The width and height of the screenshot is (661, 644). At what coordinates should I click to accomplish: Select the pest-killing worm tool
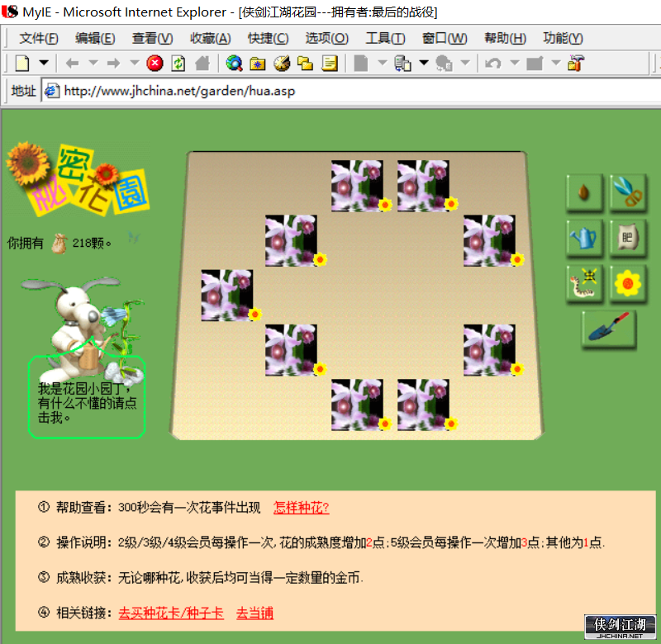point(584,283)
